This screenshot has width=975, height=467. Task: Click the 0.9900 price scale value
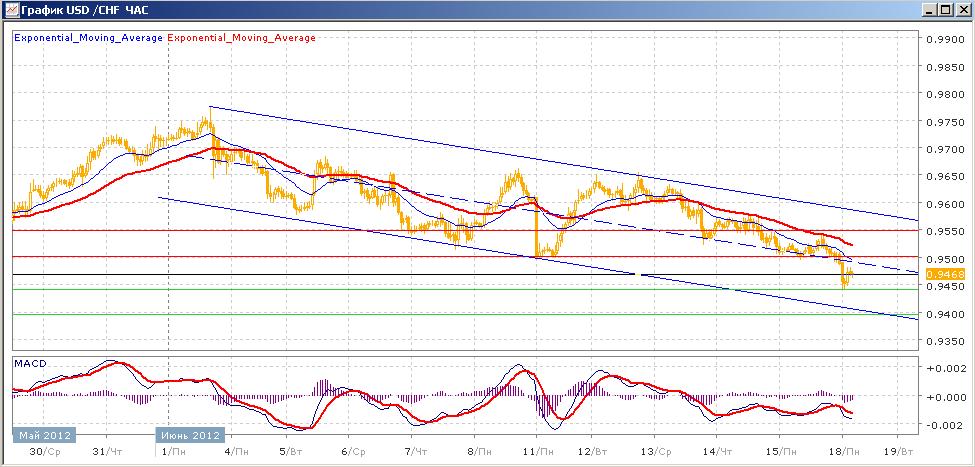[946, 39]
